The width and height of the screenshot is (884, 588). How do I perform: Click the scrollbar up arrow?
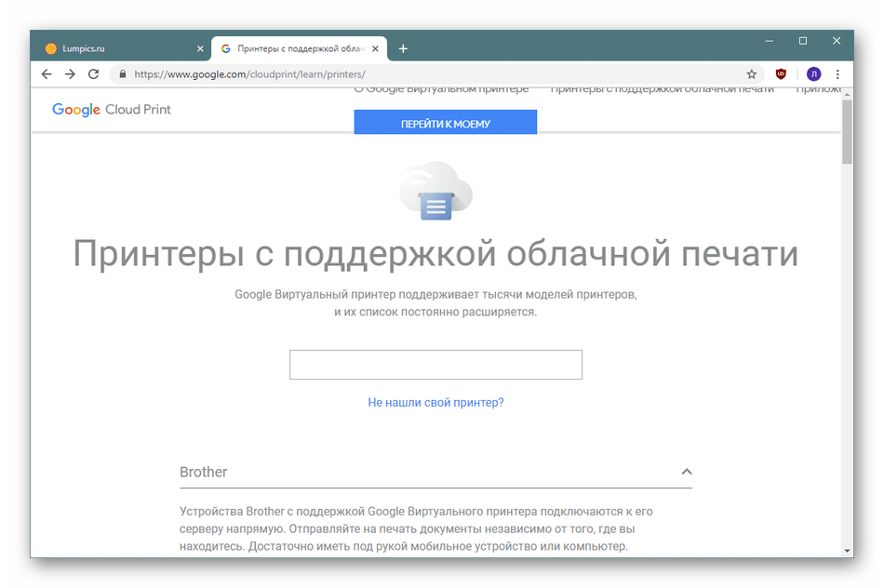(847, 94)
